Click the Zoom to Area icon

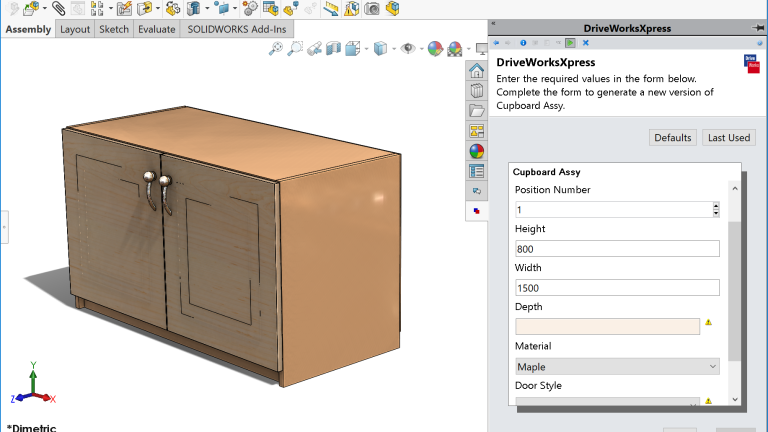pos(295,48)
